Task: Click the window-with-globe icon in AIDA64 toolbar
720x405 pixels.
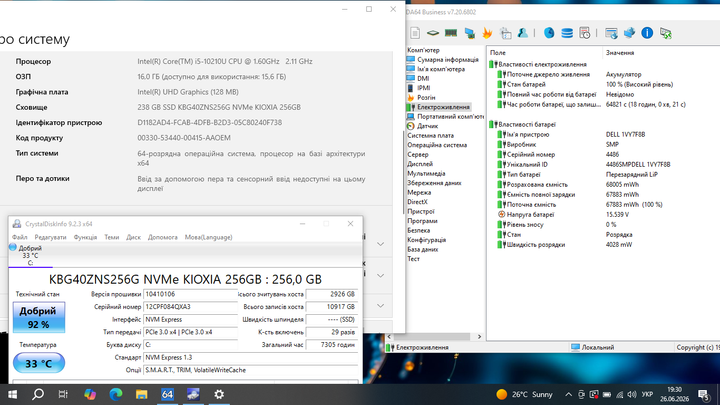Action: pyautogui.click(x=611, y=33)
